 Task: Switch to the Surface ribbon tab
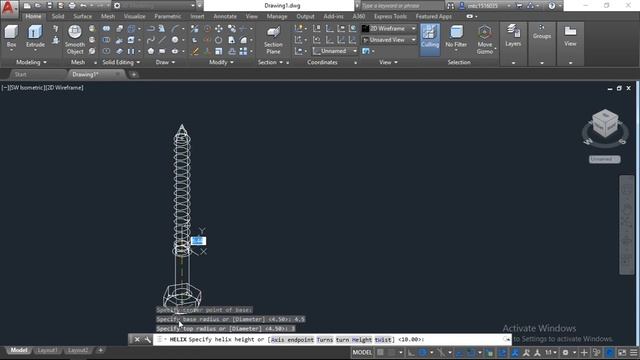tap(82, 16)
